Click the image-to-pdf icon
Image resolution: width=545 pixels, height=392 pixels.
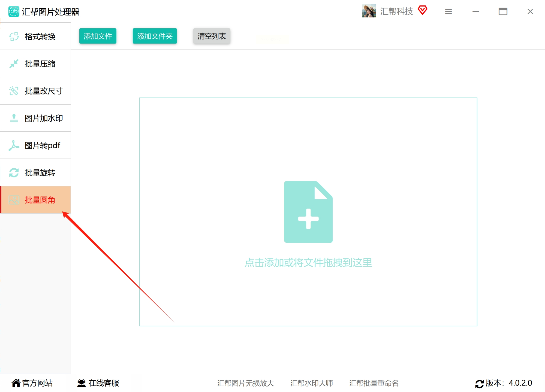[x=14, y=145]
